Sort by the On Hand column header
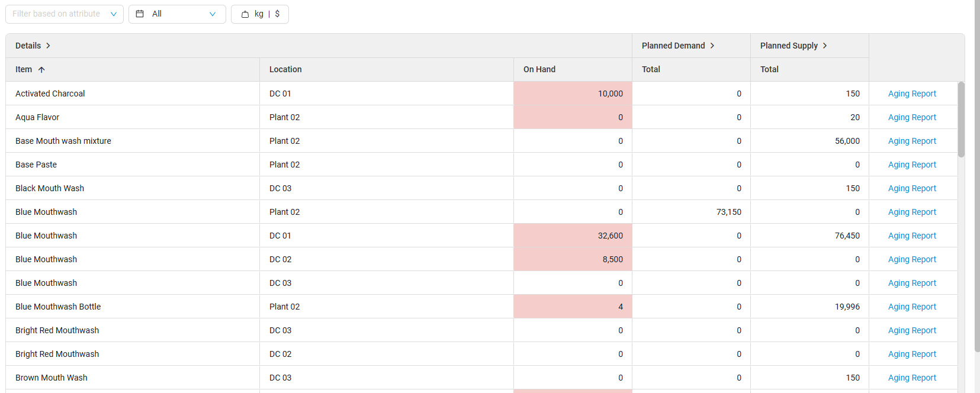980x393 pixels. [539, 69]
